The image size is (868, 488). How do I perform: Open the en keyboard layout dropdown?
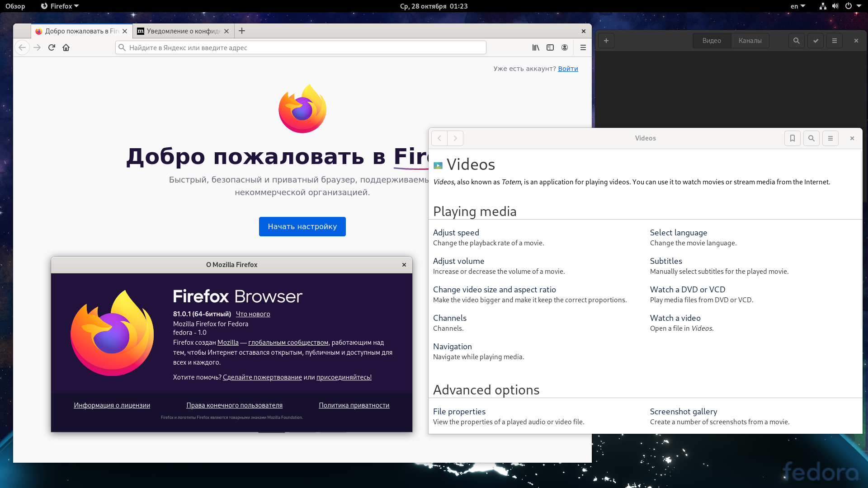pyautogui.click(x=798, y=6)
